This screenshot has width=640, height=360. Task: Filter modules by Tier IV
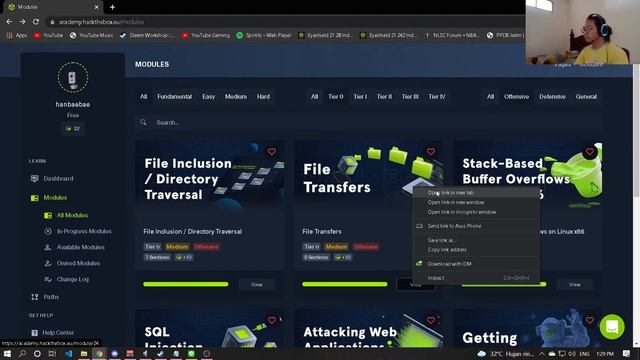[x=437, y=97]
